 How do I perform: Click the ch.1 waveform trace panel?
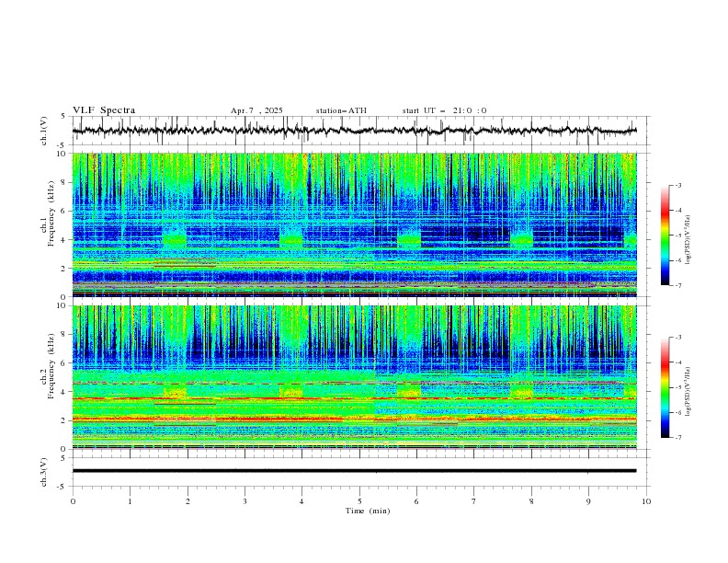[x=358, y=131]
